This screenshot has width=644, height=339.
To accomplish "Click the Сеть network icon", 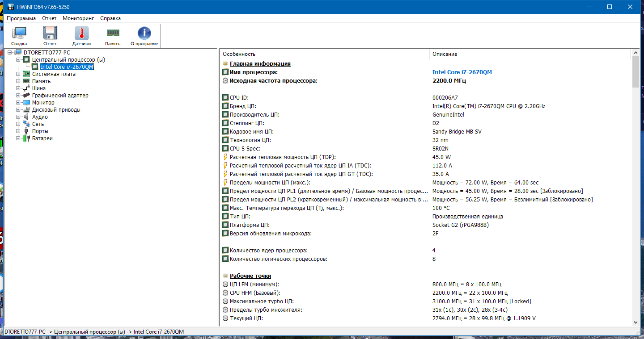I will point(26,124).
